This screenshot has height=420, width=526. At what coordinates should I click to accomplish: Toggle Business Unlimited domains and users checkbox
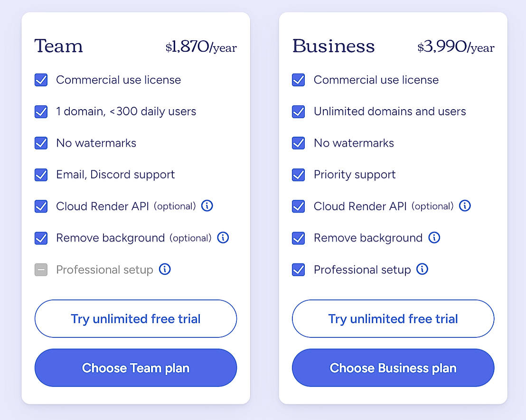tap(299, 112)
